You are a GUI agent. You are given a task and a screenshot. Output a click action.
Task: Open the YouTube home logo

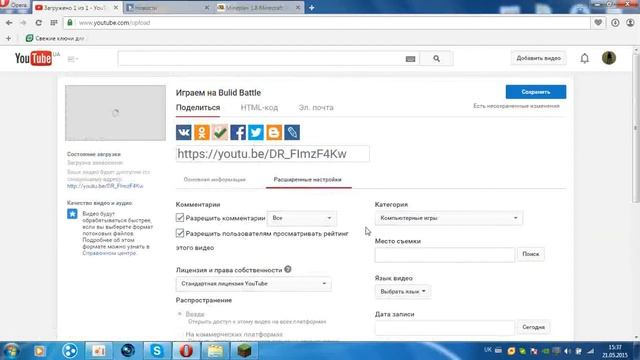tap(33, 58)
